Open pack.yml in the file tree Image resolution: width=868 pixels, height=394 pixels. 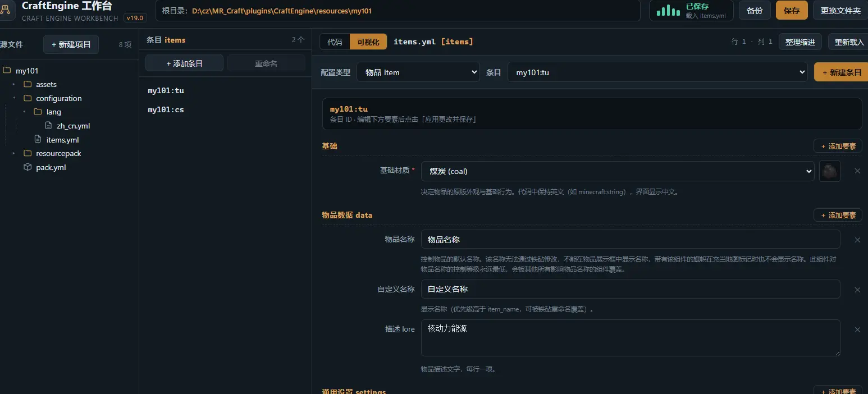coord(51,167)
